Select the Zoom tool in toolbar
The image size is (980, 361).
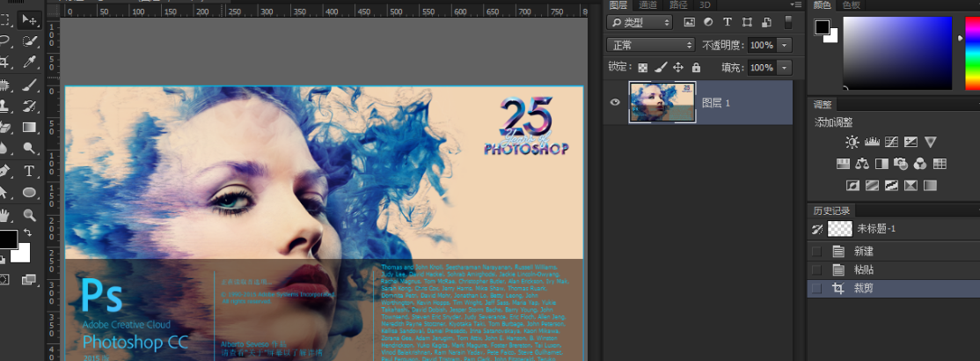29,215
